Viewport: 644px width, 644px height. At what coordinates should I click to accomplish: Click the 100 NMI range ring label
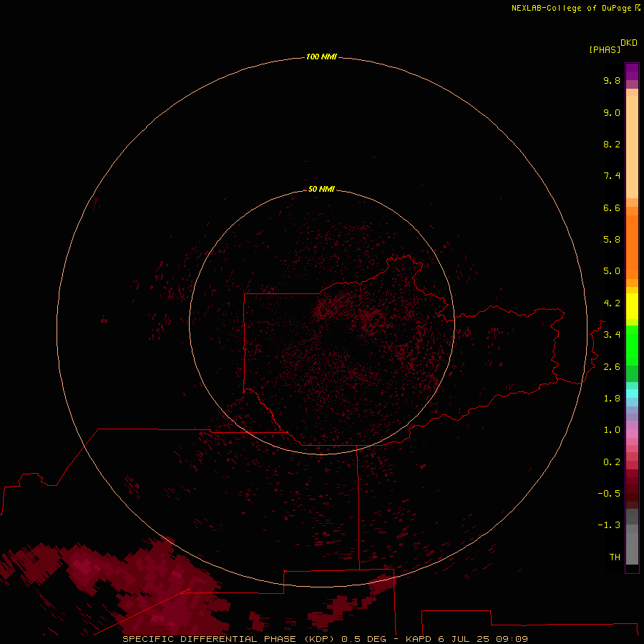coord(321,57)
